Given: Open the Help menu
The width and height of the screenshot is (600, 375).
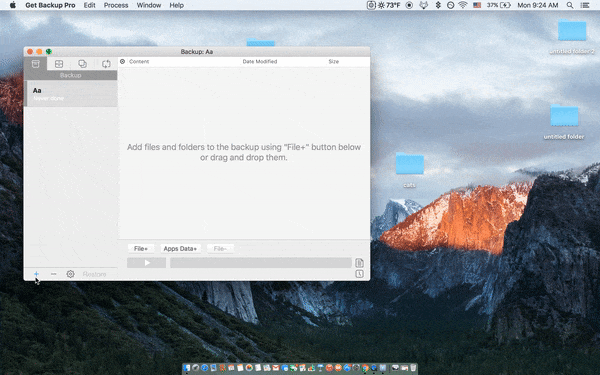Looking at the screenshot, I should pyautogui.click(x=177, y=5).
